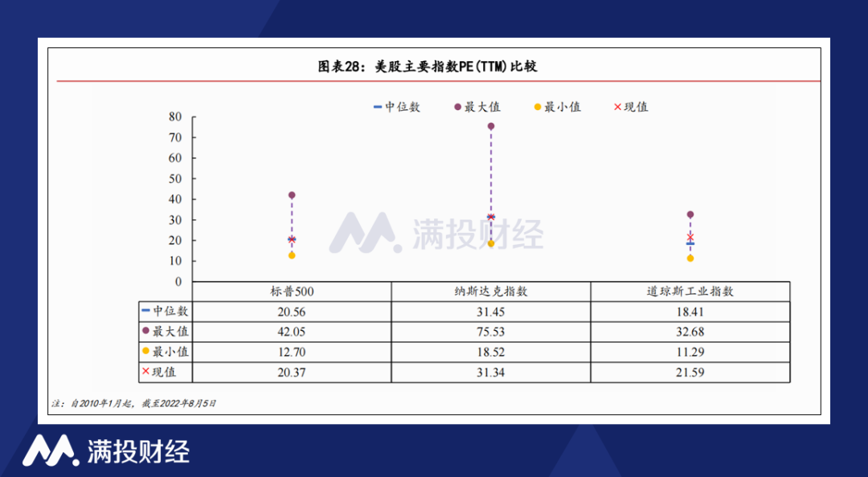Click the 最大值 legend entry above the chart
Image resolution: width=868 pixels, height=477 pixels.
[477, 107]
